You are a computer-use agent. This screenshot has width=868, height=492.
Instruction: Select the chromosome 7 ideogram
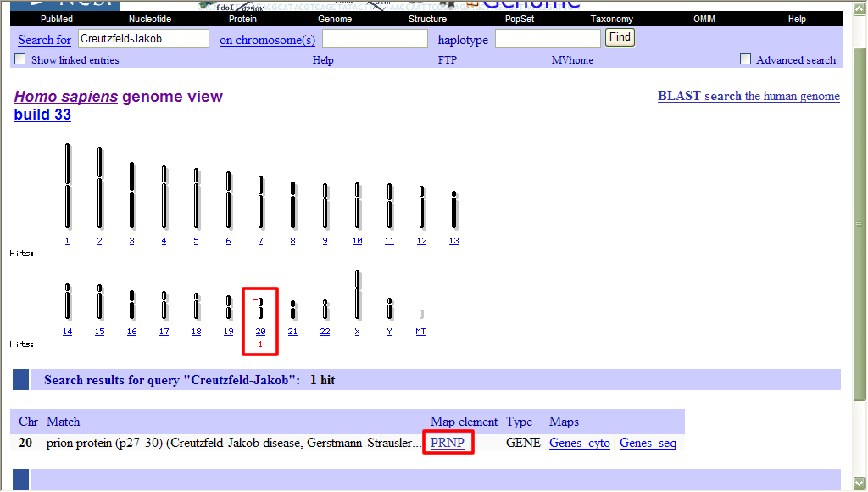coord(260,202)
